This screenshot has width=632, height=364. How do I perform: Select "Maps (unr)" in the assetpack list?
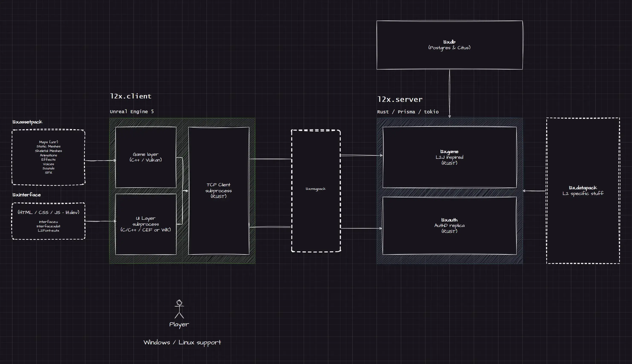click(x=49, y=142)
